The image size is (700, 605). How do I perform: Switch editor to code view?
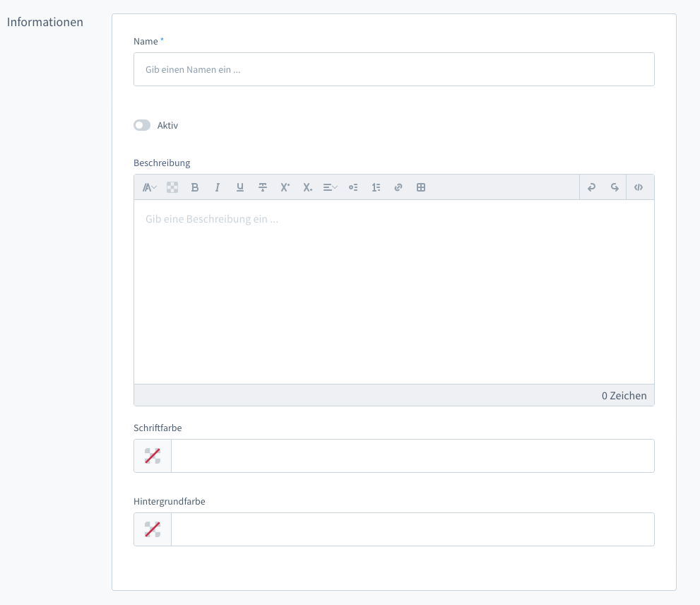[x=639, y=187]
